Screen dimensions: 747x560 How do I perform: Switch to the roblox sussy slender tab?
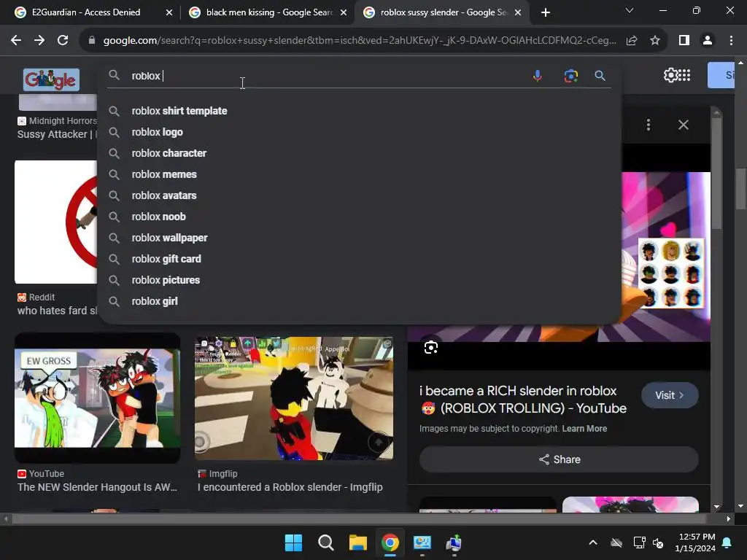[443, 12]
